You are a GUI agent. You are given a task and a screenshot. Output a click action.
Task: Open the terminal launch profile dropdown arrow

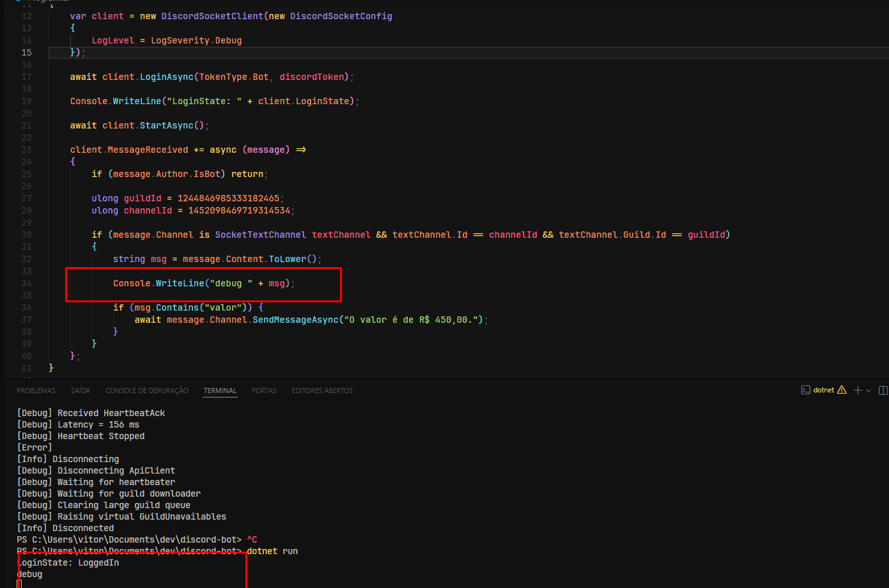[869, 391]
